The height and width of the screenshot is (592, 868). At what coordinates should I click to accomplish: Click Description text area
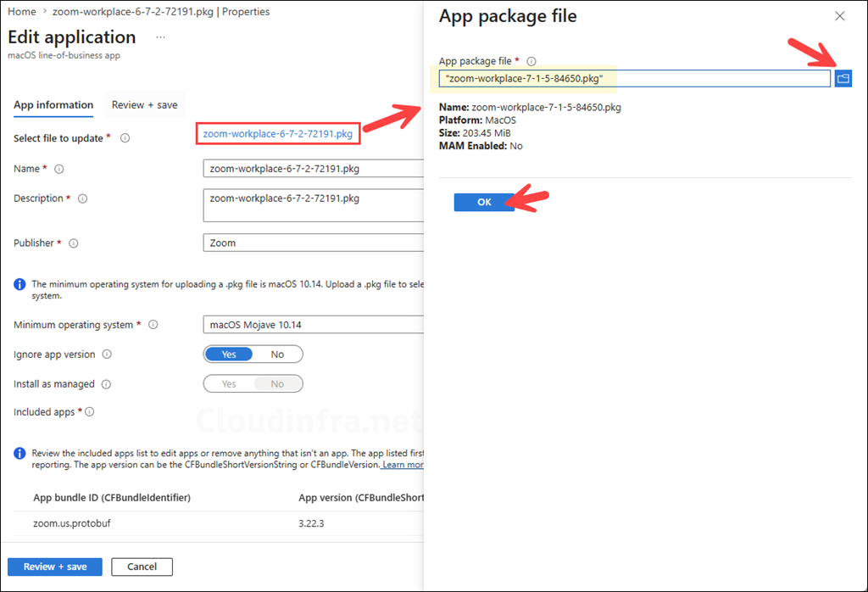coord(314,205)
